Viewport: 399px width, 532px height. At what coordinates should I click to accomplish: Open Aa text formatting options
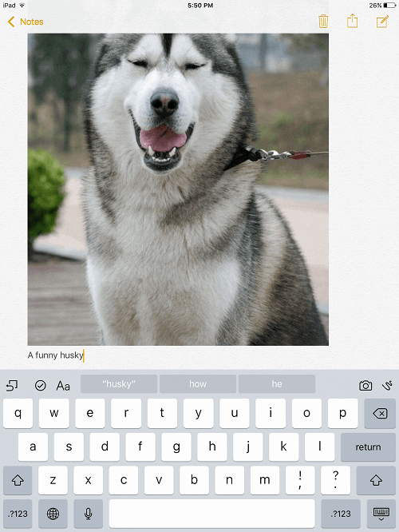click(63, 386)
